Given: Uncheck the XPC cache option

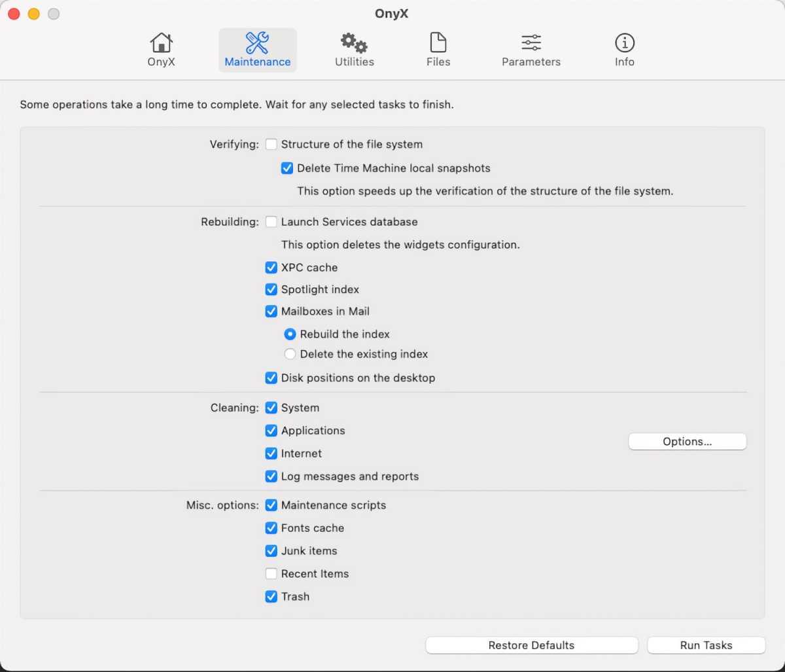Looking at the screenshot, I should tap(271, 268).
